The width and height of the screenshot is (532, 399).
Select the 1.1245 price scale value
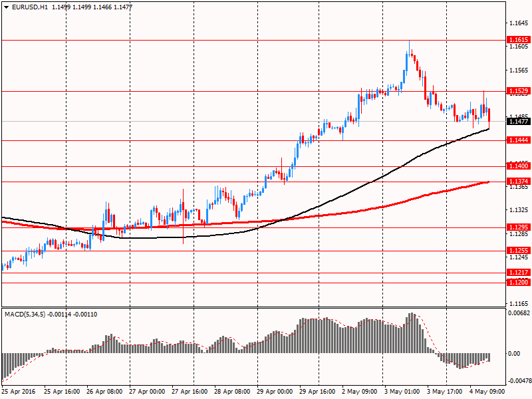pos(519,257)
